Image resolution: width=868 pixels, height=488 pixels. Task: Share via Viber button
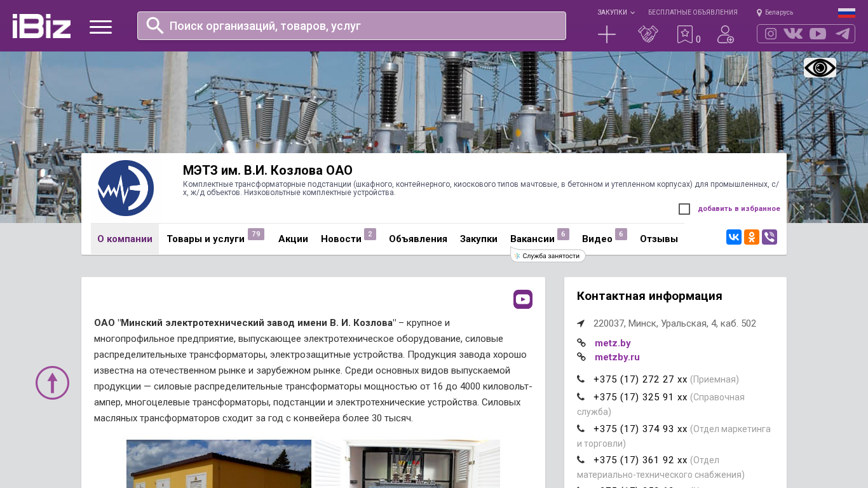click(x=770, y=237)
